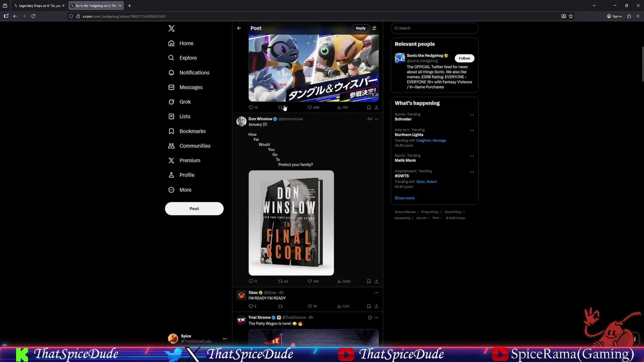The height and width of the screenshot is (362, 644).
Task: Follow Sonic the Hedgehog account
Action: pyautogui.click(x=464, y=58)
